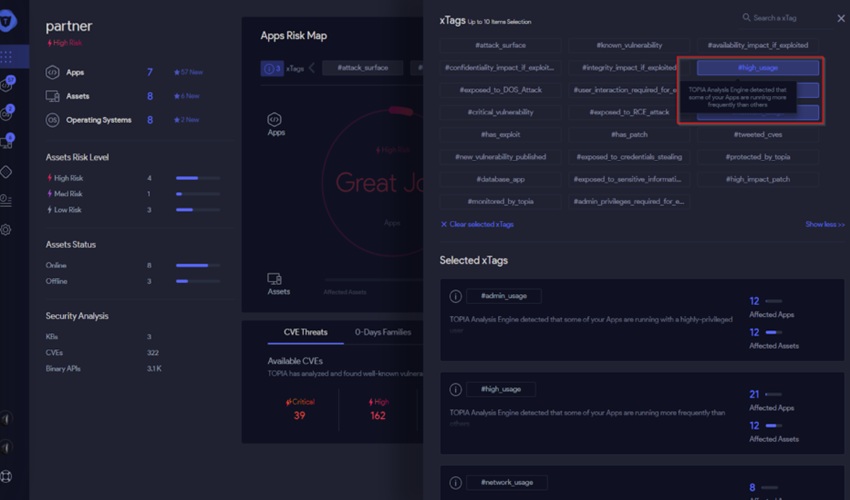Click the #network_usage tag in Selected xTags
This screenshot has width=850, height=500.
pos(507,483)
